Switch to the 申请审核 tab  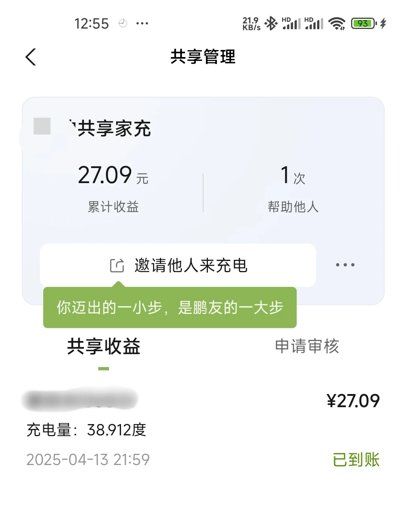[x=307, y=347]
